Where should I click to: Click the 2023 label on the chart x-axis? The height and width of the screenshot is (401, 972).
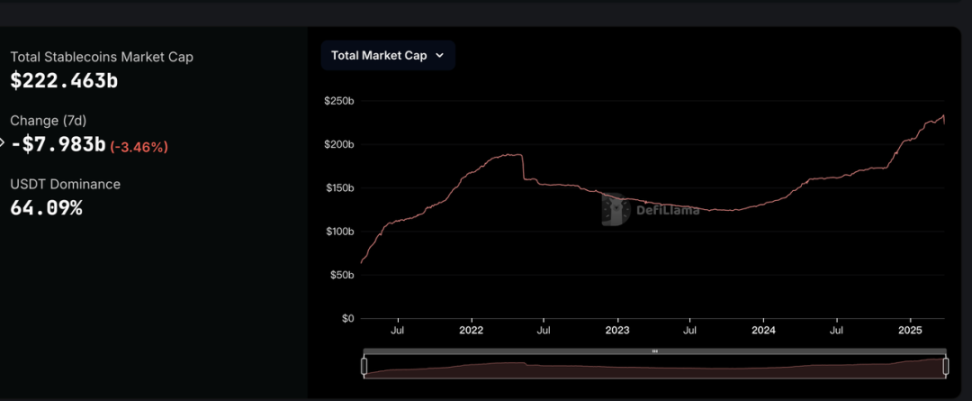tap(617, 330)
